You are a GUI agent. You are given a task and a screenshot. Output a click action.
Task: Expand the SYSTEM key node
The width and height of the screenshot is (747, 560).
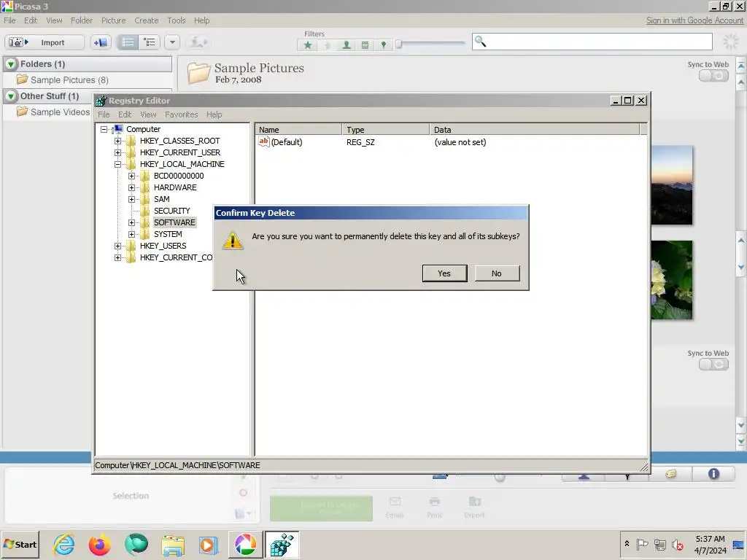[131, 234]
